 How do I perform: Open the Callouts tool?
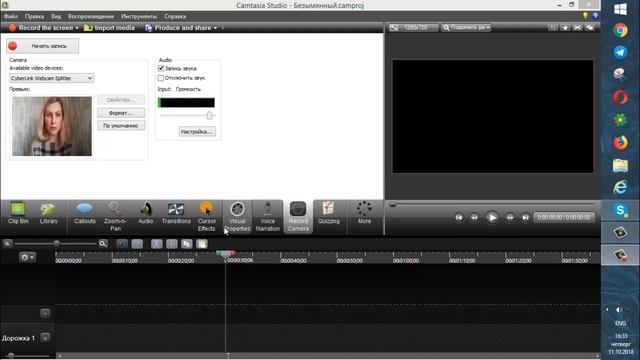click(x=84, y=214)
